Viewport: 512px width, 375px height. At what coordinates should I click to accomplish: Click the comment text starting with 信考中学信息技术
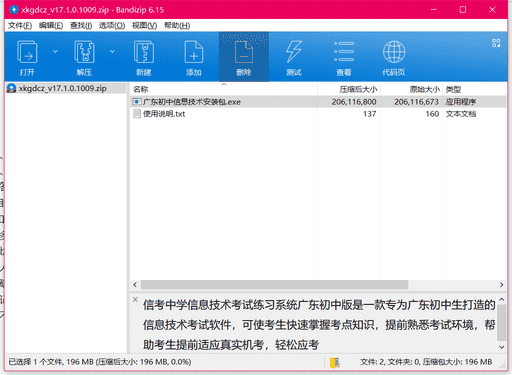coord(319,324)
